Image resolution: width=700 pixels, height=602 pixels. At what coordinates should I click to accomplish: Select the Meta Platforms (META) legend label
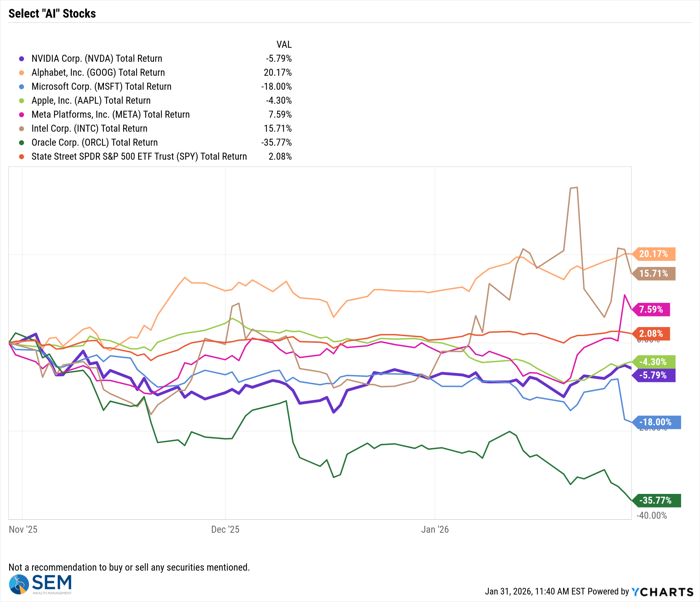click(x=111, y=115)
